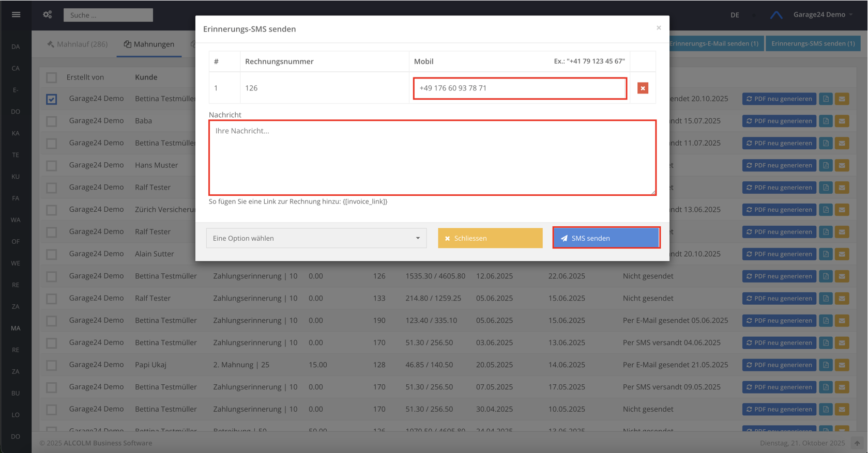Click the PDF document icon in Baba row
Viewport: 868px width, 453px height.
[x=826, y=121]
